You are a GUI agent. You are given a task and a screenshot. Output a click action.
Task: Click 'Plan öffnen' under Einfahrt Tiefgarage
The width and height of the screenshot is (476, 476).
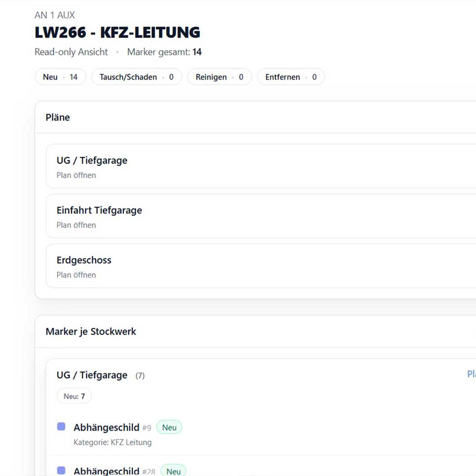[76, 225]
